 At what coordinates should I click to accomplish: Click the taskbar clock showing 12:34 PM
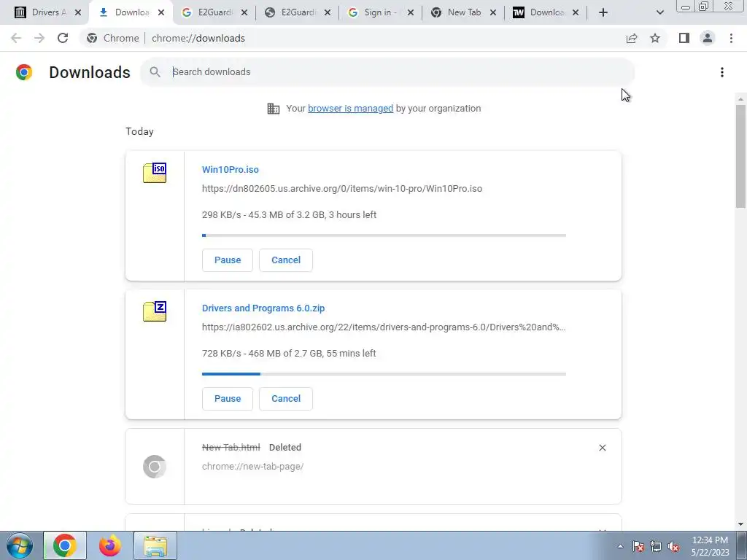click(x=710, y=546)
